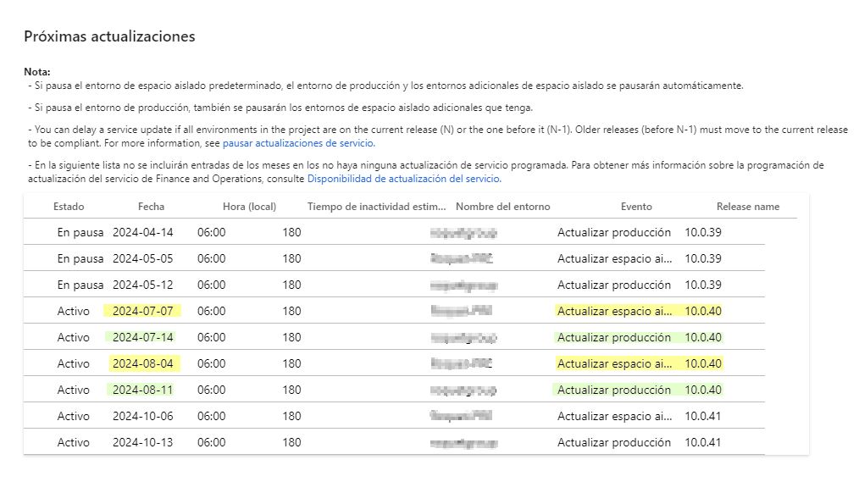Click downtime 180 in 2024-08-04 row
859x504 pixels.
[291, 363]
